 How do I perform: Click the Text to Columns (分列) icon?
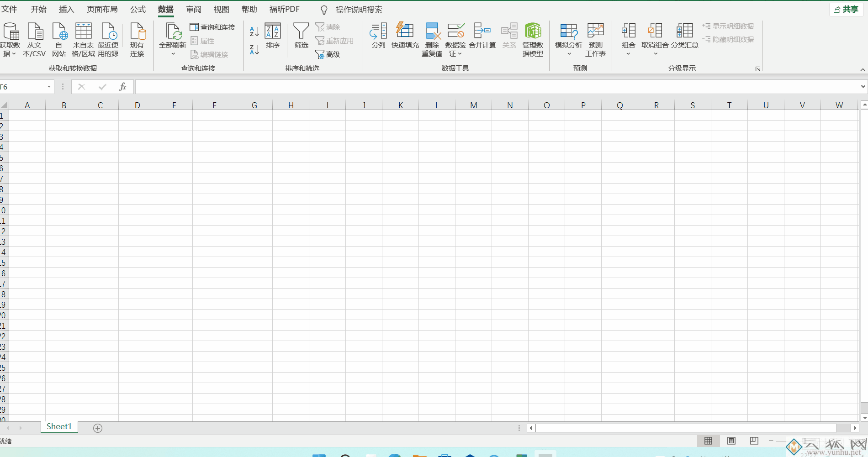click(378, 31)
